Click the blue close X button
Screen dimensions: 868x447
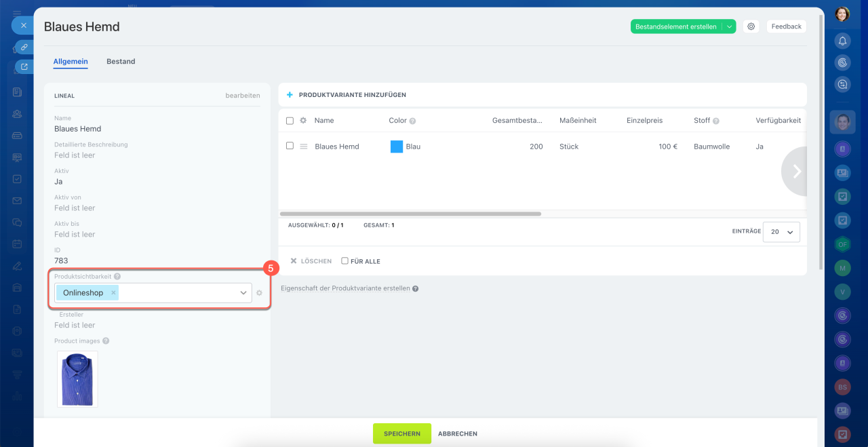click(x=23, y=26)
